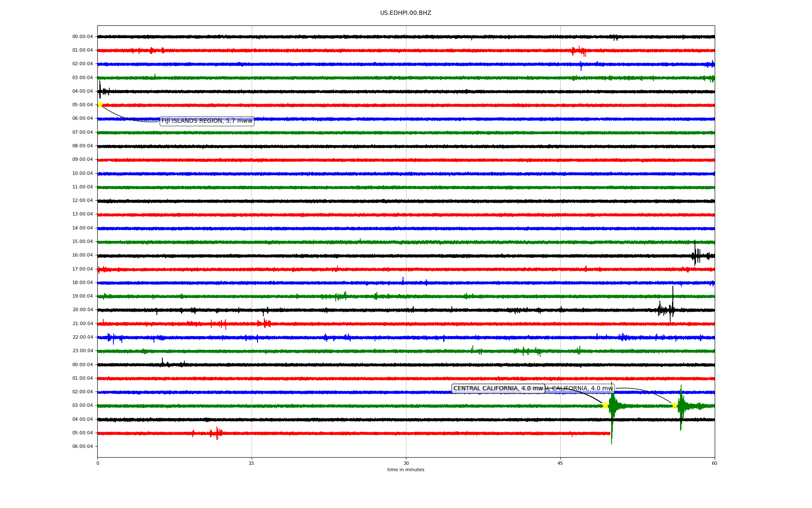Click the 60 tick at axis end
The width and height of the screenshot is (812, 508).
[x=714, y=463]
